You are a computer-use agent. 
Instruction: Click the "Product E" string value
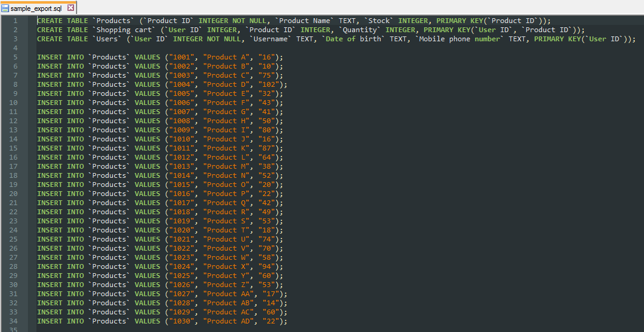[226, 93]
